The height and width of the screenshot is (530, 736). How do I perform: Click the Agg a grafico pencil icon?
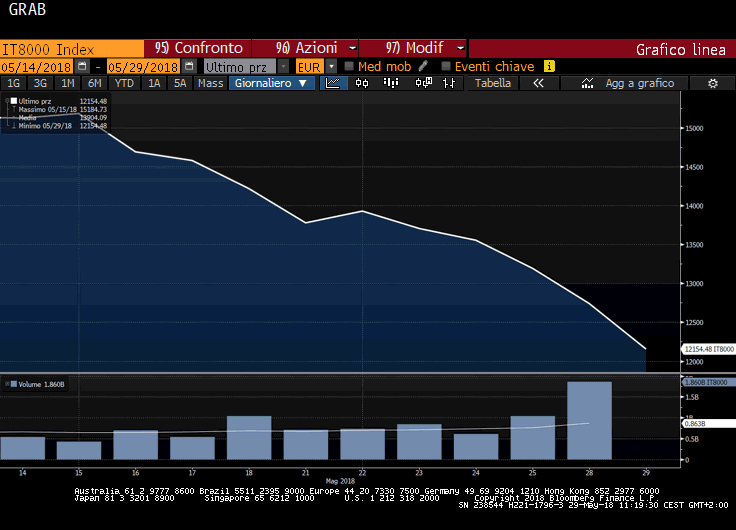coord(585,84)
